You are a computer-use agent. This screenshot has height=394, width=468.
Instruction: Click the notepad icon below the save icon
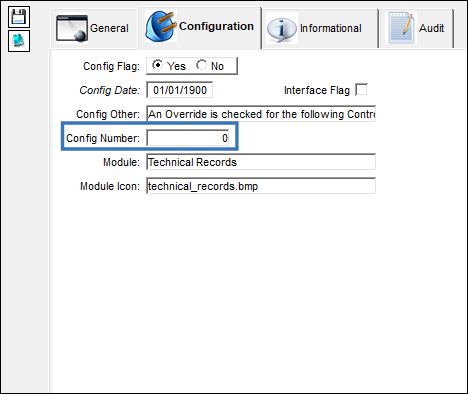(19, 41)
